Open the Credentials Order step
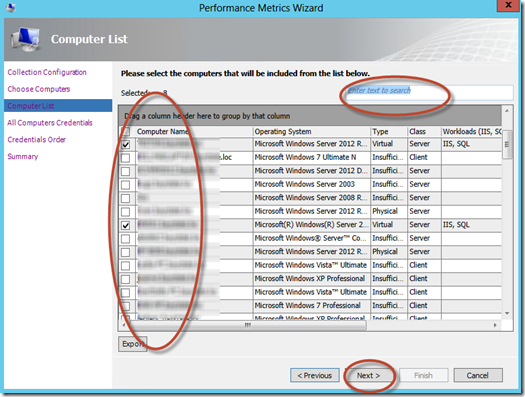The image size is (525, 397). (x=36, y=140)
